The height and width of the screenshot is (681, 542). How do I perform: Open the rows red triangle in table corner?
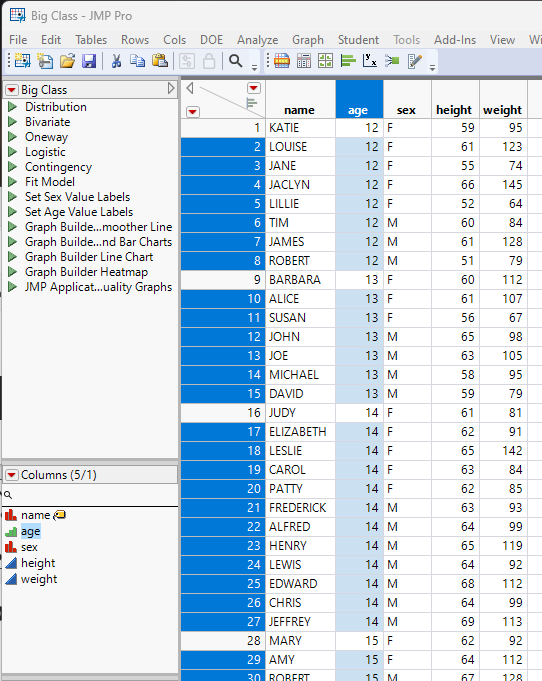tap(193, 112)
